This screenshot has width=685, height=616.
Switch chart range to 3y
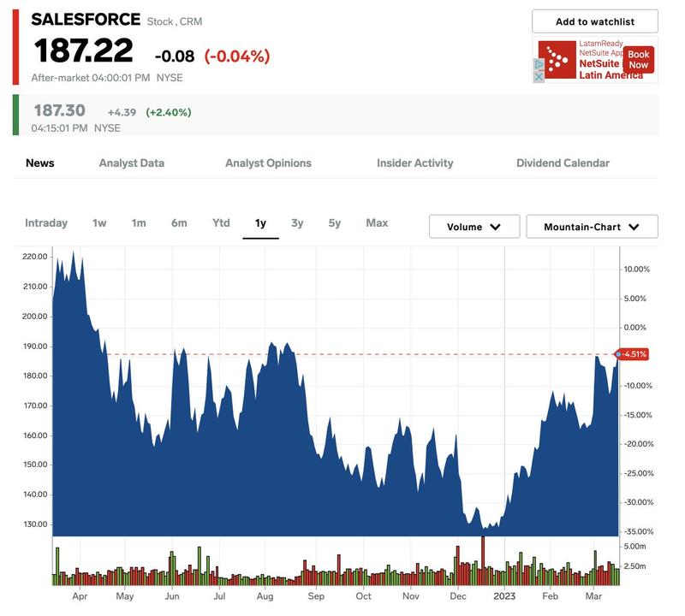[x=297, y=223]
